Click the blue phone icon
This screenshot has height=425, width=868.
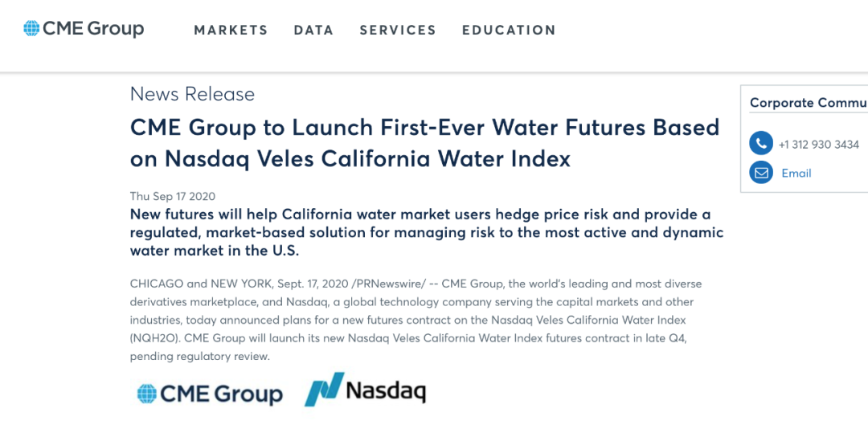[x=760, y=144]
